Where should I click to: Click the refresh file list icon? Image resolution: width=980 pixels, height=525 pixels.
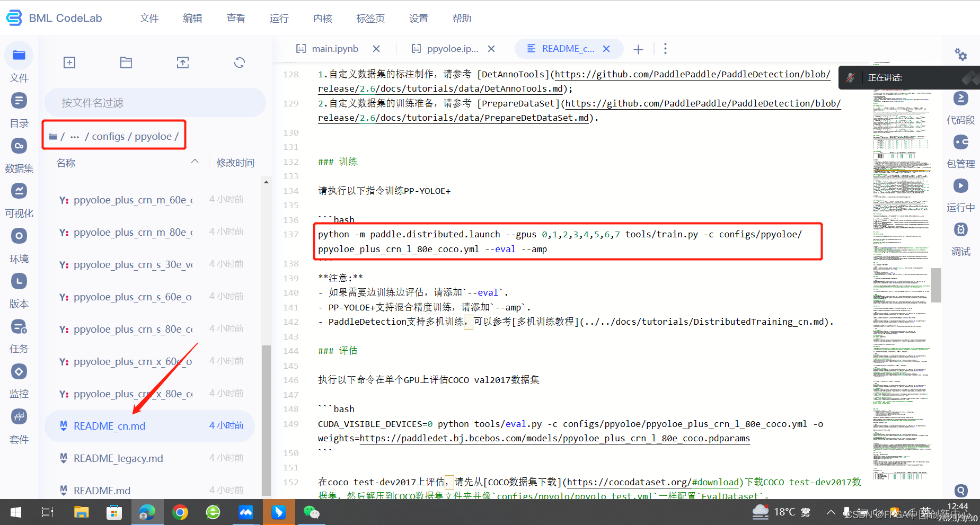(x=240, y=63)
